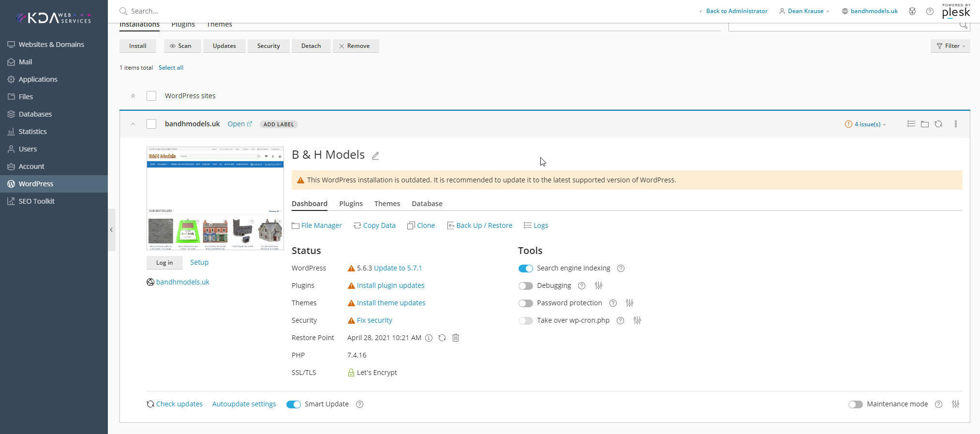Click the Detach button

(311, 46)
